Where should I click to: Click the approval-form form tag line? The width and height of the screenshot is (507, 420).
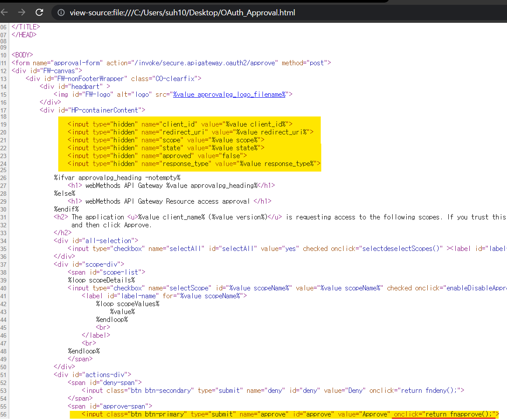pos(171,63)
